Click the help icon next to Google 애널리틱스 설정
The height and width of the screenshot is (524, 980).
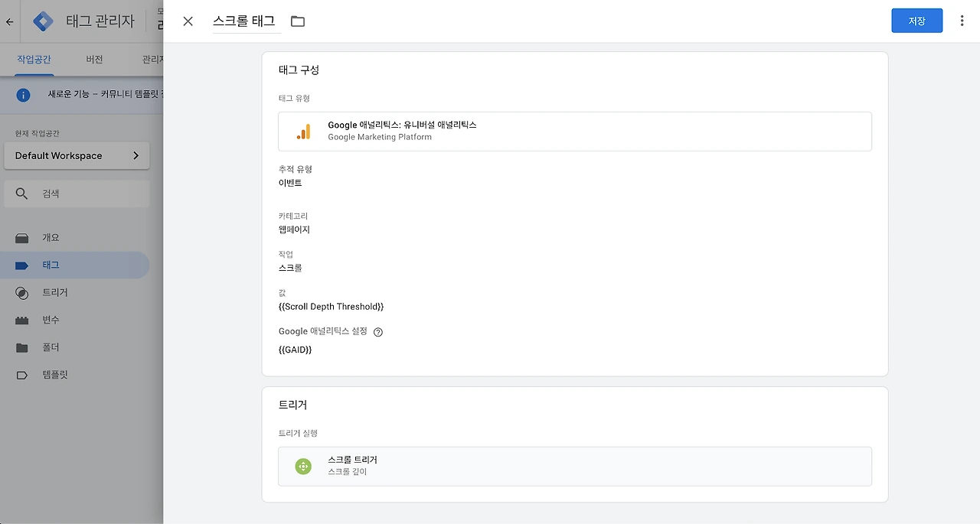coord(377,332)
